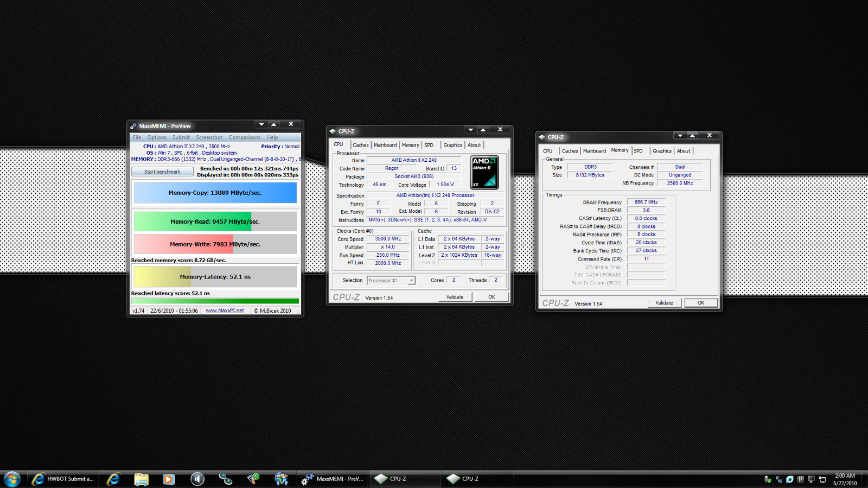Open the Windows Start menu orb
This screenshot has height=488, width=868.
[x=12, y=479]
